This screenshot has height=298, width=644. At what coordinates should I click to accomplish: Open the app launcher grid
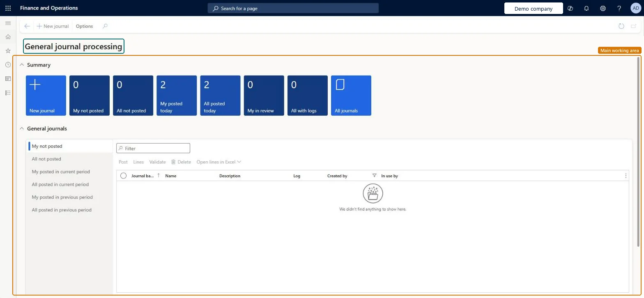click(8, 8)
